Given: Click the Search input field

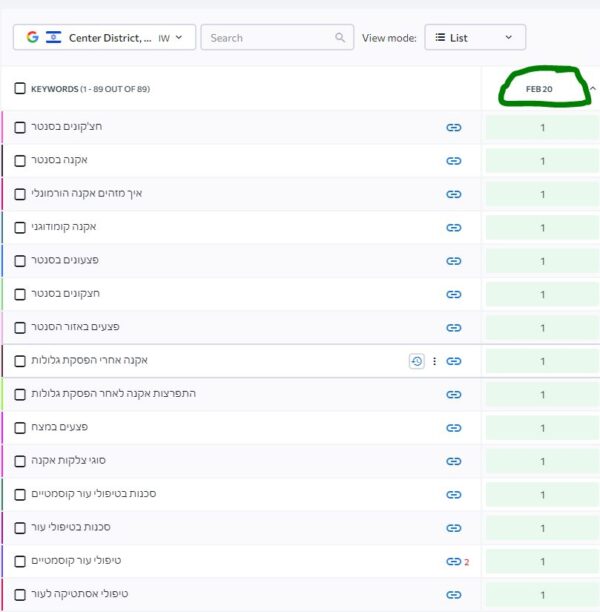Looking at the screenshot, I should [268, 38].
